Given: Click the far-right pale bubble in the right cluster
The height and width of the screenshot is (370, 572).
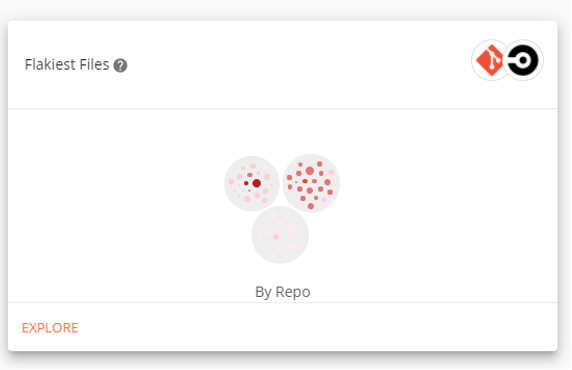Looking at the screenshot, I should coord(331,172).
